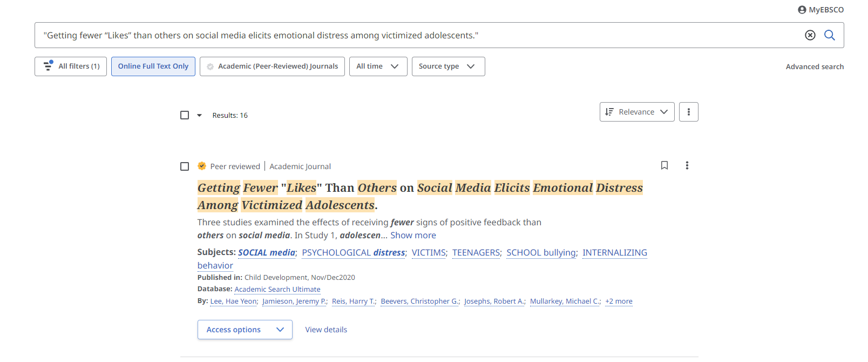The height and width of the screenshot is (362, 868).
Task: Toggle Online Full Text Only filter
Action: click(153, 66)
